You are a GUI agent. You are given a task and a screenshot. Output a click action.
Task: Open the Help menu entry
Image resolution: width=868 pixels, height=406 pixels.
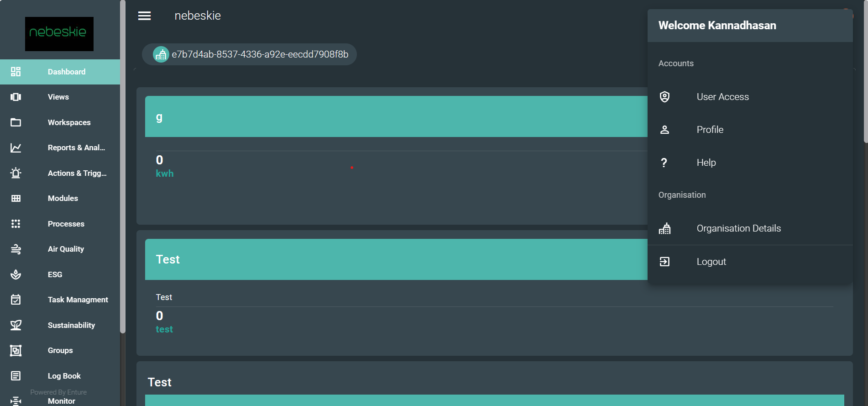(706, 163)
